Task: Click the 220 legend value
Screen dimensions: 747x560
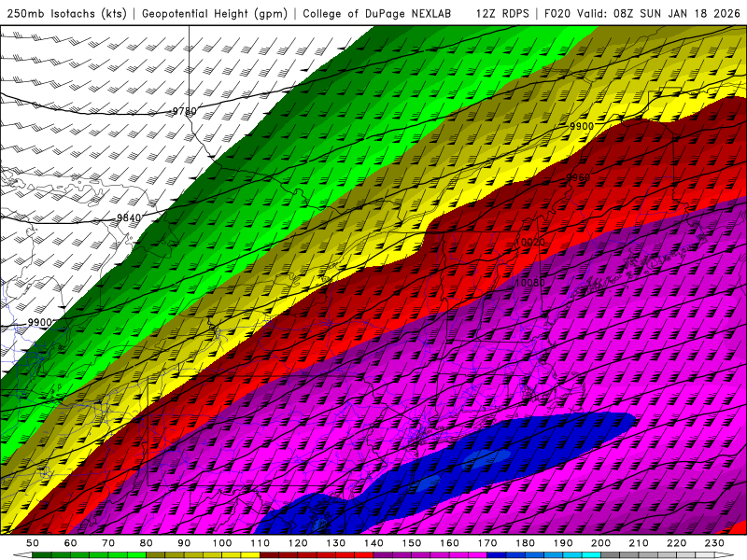Action: point(676,543)
